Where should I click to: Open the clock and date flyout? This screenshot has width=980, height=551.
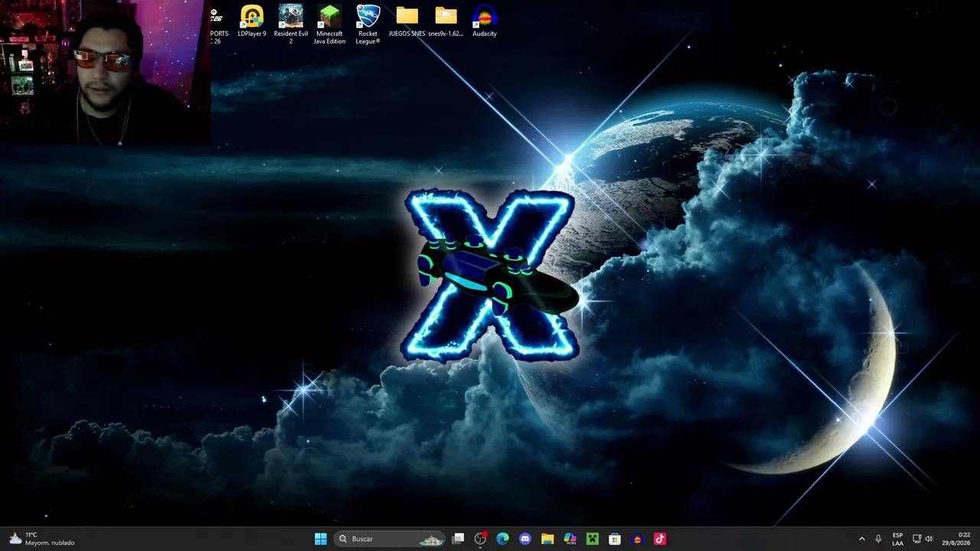[958, 539]
